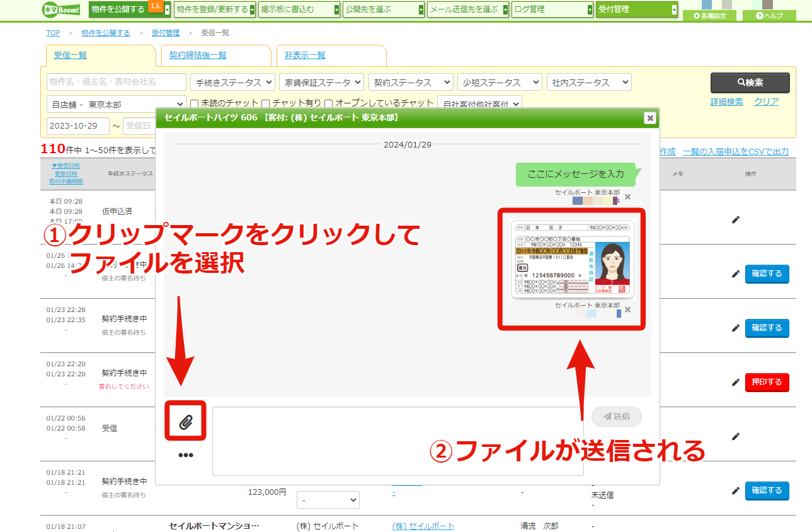Switch to the 契約締結後一覧 tab
812x532 pixels.
coord(198,55)
